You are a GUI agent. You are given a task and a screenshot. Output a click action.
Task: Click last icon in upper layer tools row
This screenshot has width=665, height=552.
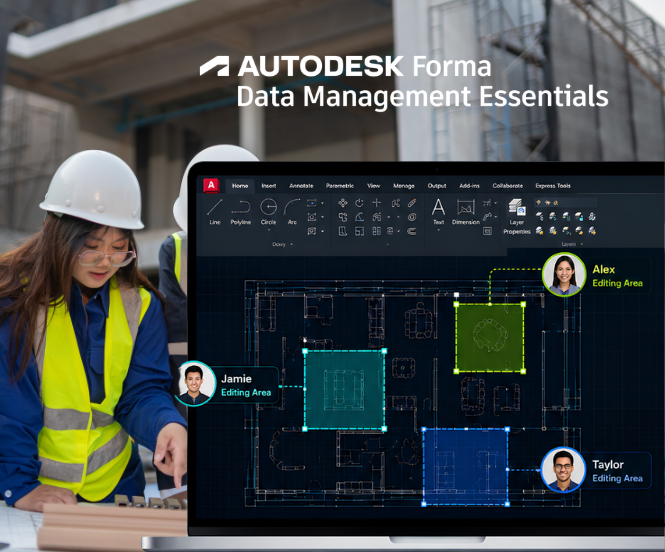(x=592, y=216)
